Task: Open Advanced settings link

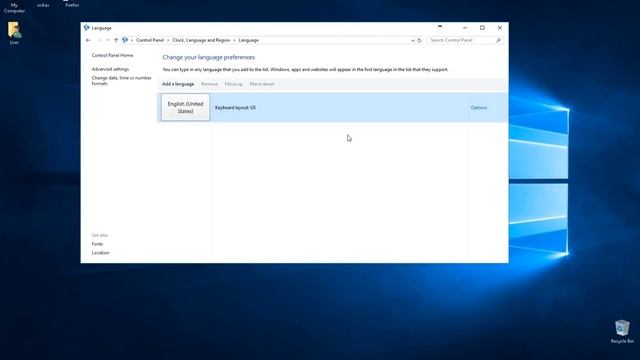Action: (x=110, y=69)
